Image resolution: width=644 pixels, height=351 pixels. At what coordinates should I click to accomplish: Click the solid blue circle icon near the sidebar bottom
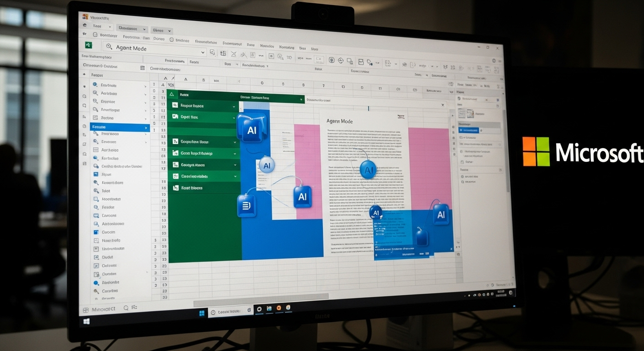pyautogui.click(x=96, y=283)
